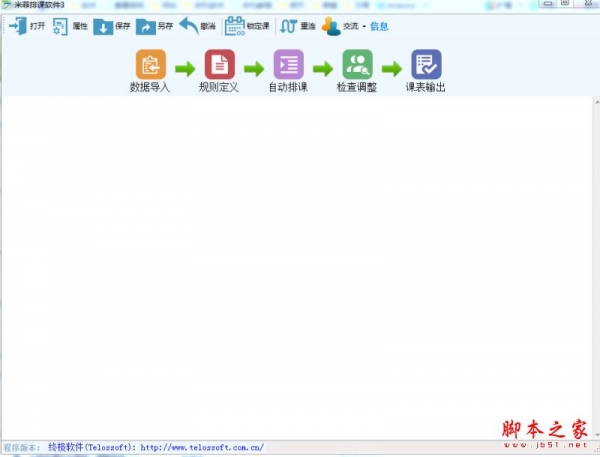Expand the 交流 dropdown arrow

364,26
